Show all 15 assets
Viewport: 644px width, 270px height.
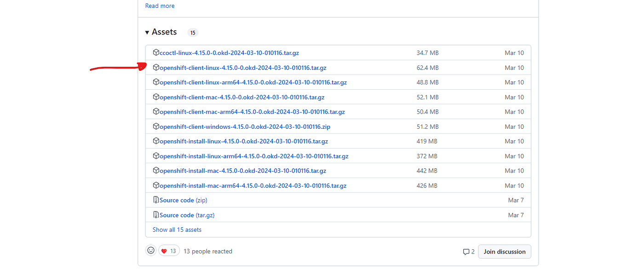pos(177,230)
